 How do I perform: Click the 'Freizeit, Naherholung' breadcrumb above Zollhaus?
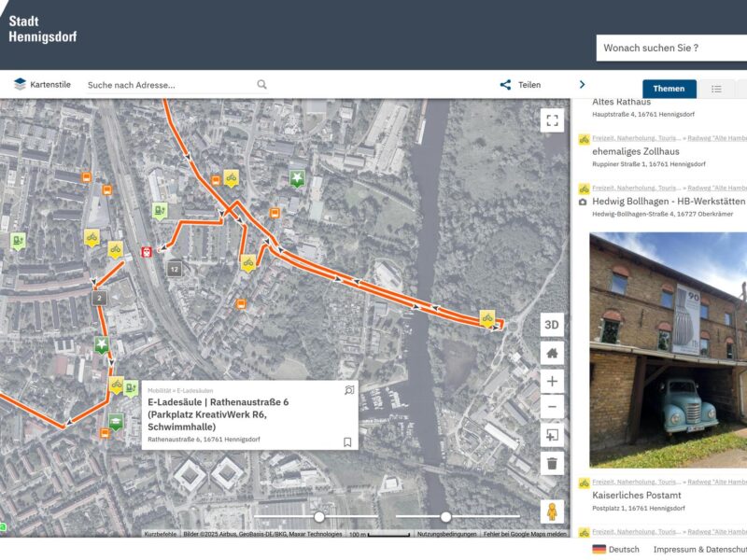(637, 138)
